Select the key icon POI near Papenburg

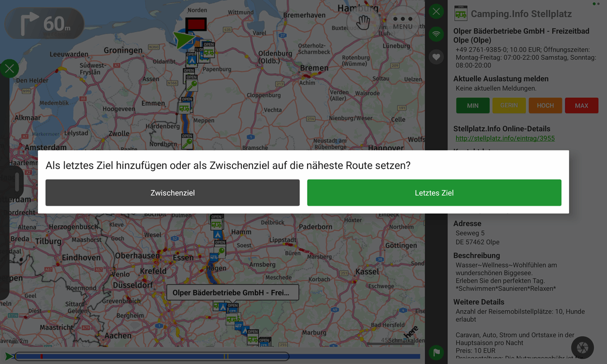click(x=191, y=83)
